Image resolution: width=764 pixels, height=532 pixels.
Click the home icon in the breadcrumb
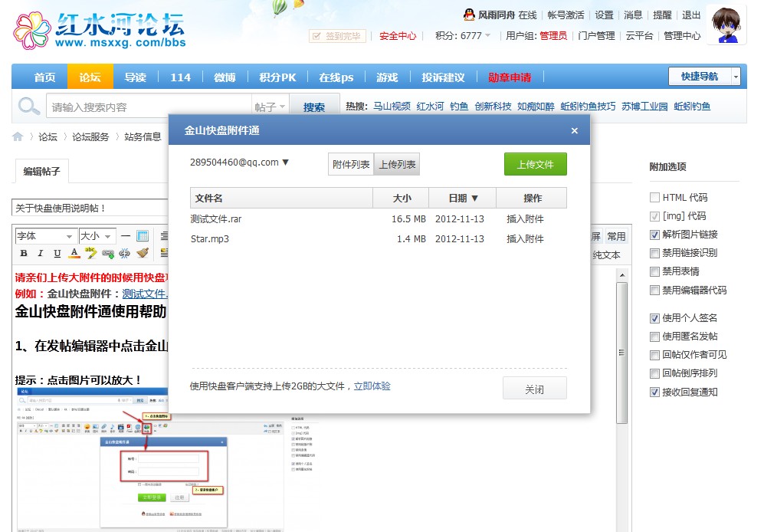pos(18,136)
